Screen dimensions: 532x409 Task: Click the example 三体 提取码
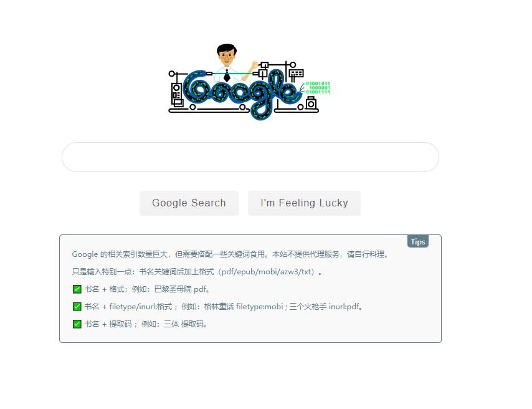(x=184, y=324)
